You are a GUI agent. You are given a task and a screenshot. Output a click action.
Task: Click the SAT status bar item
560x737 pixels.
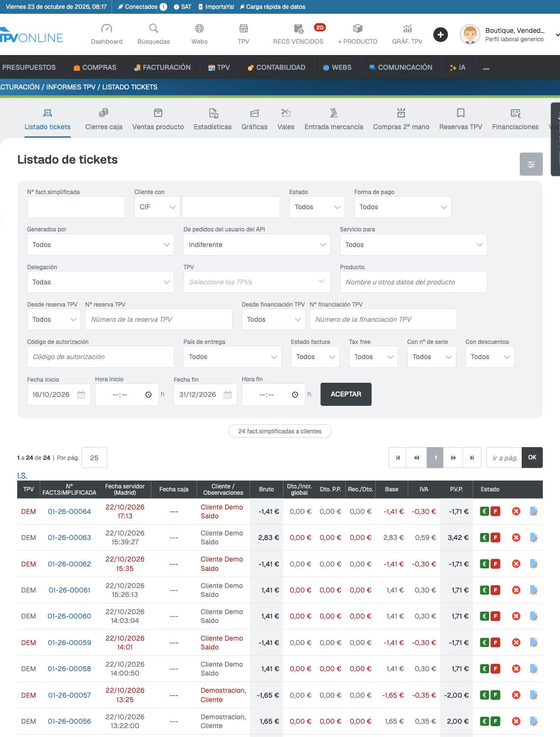click(182, 7)
